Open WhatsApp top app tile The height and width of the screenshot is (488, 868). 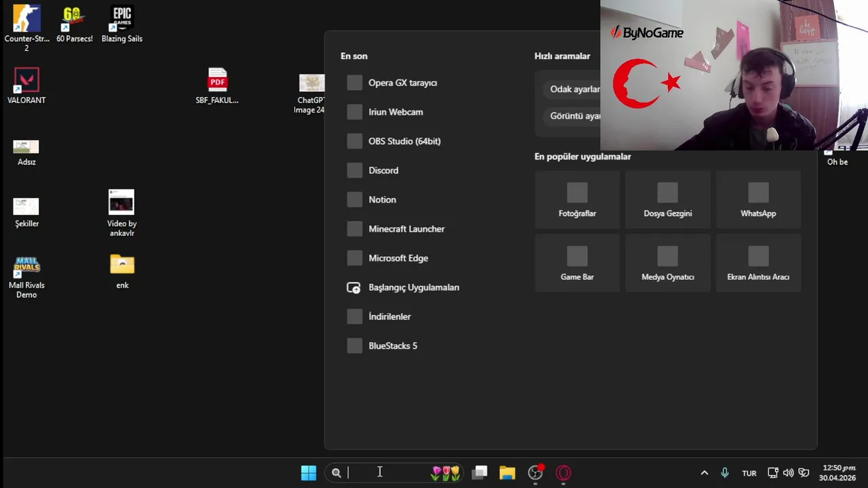(x=758, y=199)
